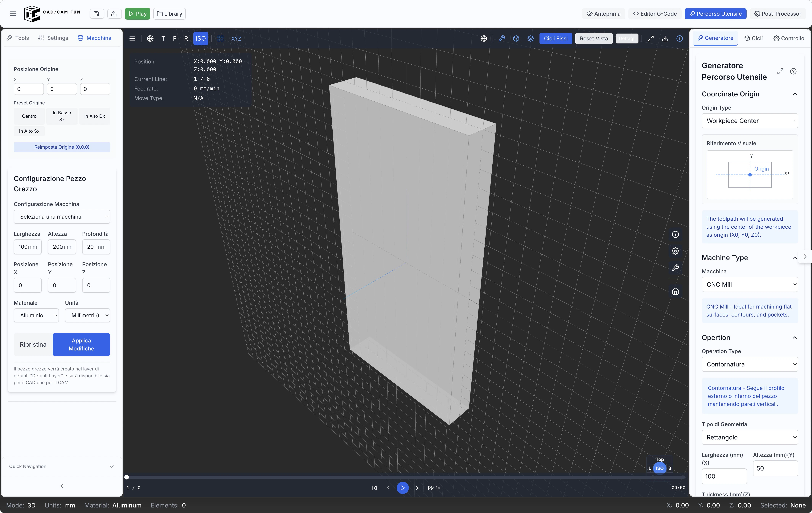The image size is (812, 513).
Task: Click the globe perspective icon left toolbar
Action: [x=150, y=38]
